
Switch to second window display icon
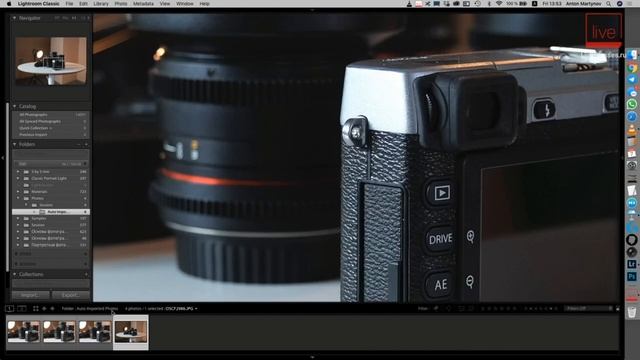tap(22, 309)
